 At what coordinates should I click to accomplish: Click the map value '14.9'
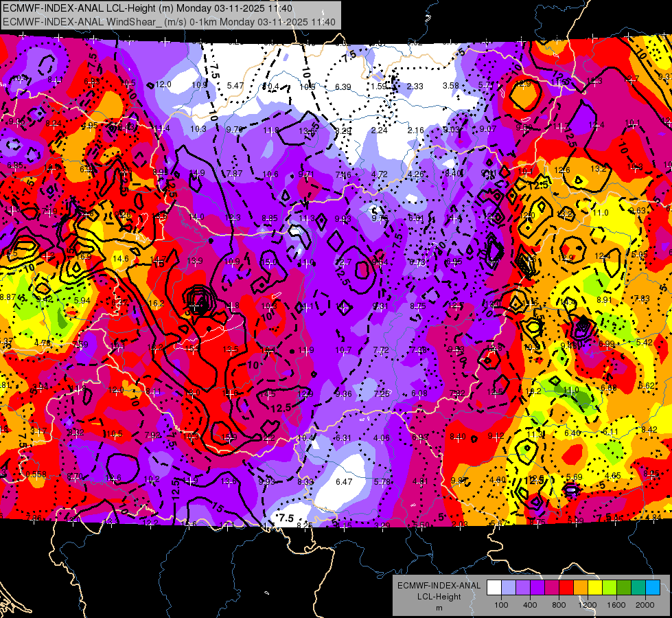197,173
